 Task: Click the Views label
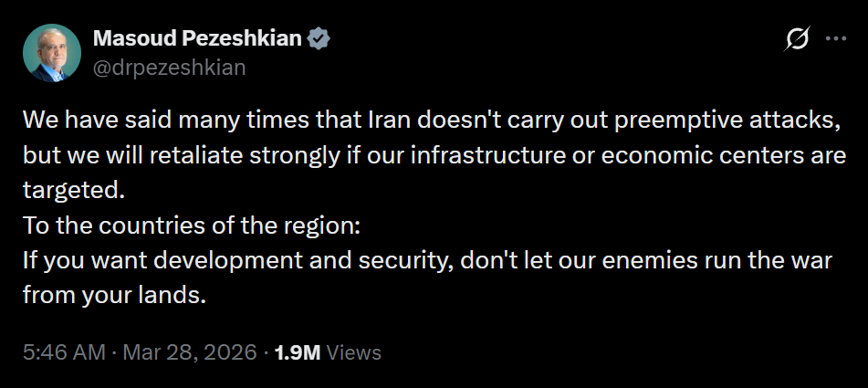(x=353, y=352)
